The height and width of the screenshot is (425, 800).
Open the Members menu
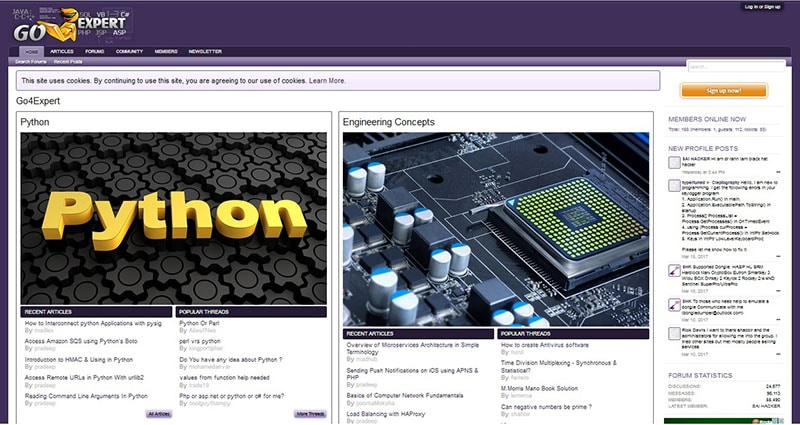point(166,52)
